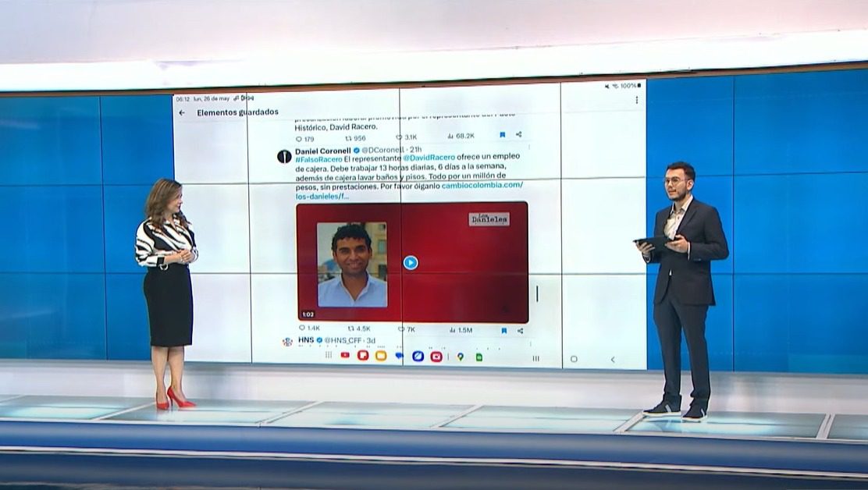The height and width of the screenshot is (490, 868).
Task: View analytics for the 1.5M views tweet
Action: [x=461, y=330]
